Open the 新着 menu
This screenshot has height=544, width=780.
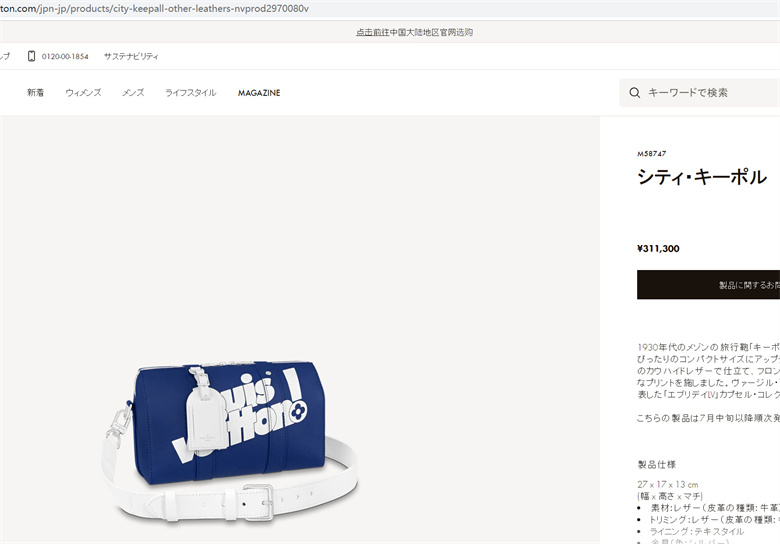point(35,92)
